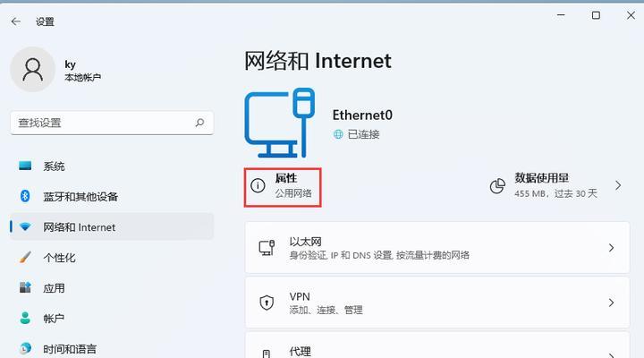644x358 pixels.
Task: Click the 已连接 status text
Action: [x=363, y=134]
